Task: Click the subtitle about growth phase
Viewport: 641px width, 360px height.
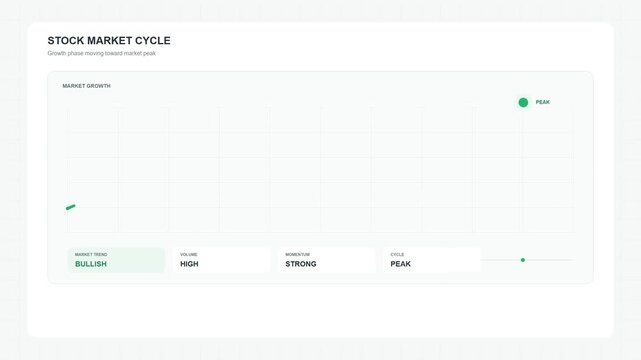Action: [101, 53]
